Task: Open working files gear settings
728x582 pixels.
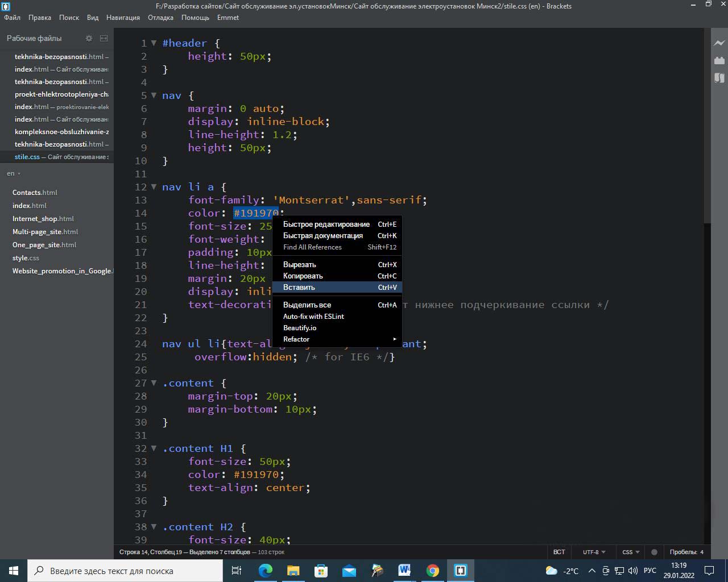Action: pos(89,38)
